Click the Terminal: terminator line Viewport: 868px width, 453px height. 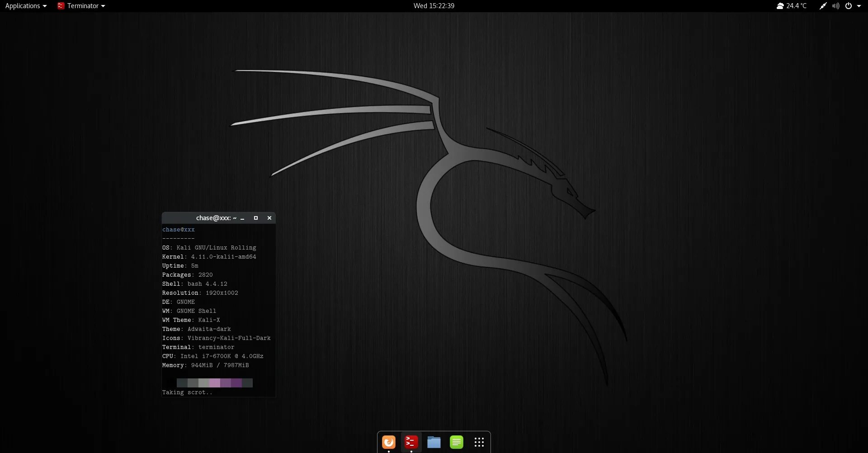pyautogui.click(x=198, y=347)
